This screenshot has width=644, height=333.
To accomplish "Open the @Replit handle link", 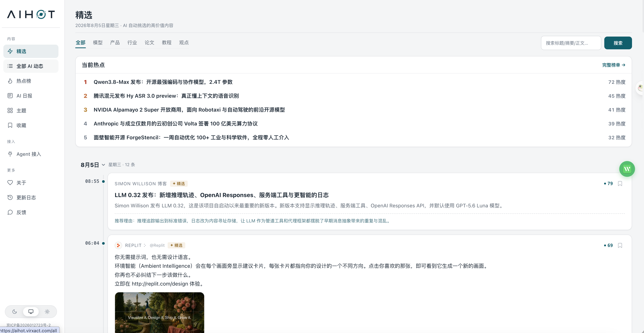I will pos(157,245).
